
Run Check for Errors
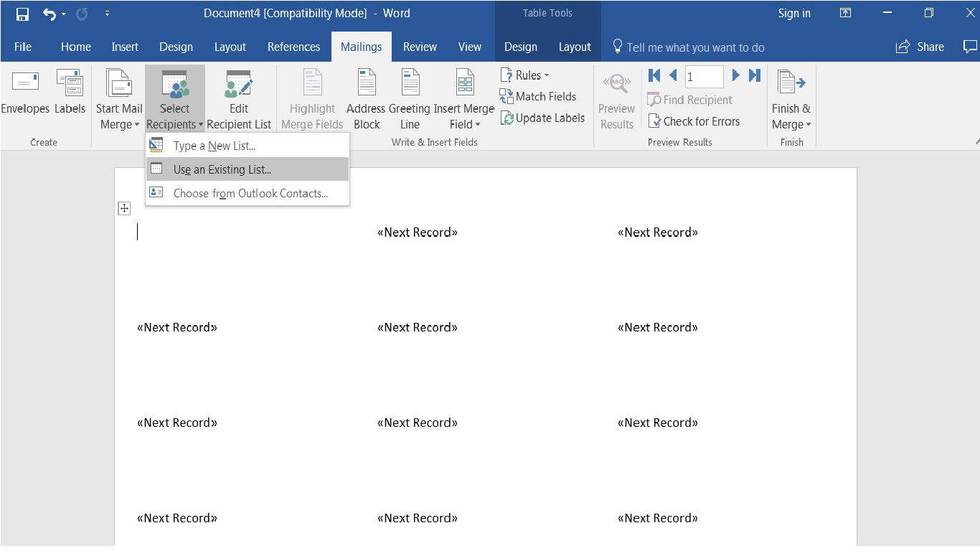(x=694, y=121)
